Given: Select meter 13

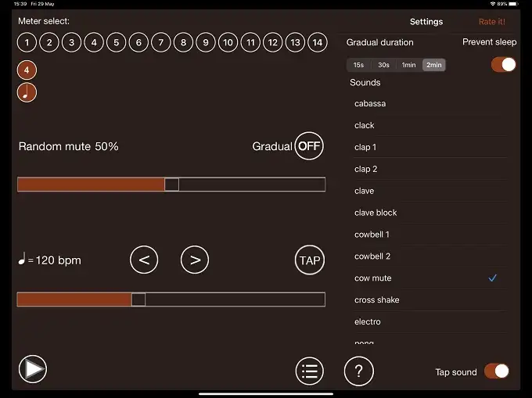Looking at the screenshot, I should coord(295,42).
